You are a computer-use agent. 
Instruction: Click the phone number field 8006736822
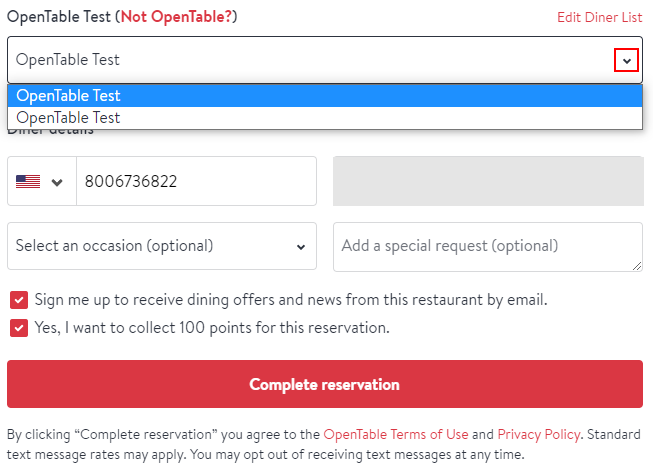[x=196, y=181]
